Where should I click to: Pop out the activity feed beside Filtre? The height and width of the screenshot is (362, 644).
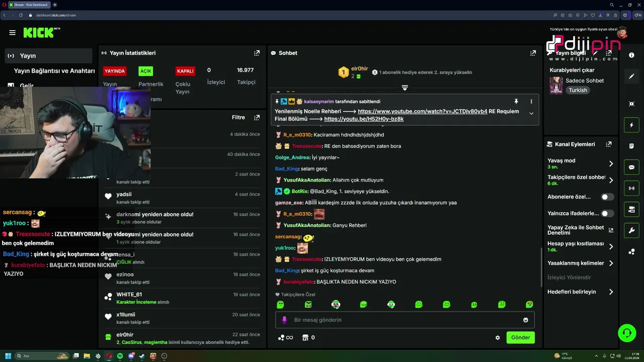tap(257, 118)
